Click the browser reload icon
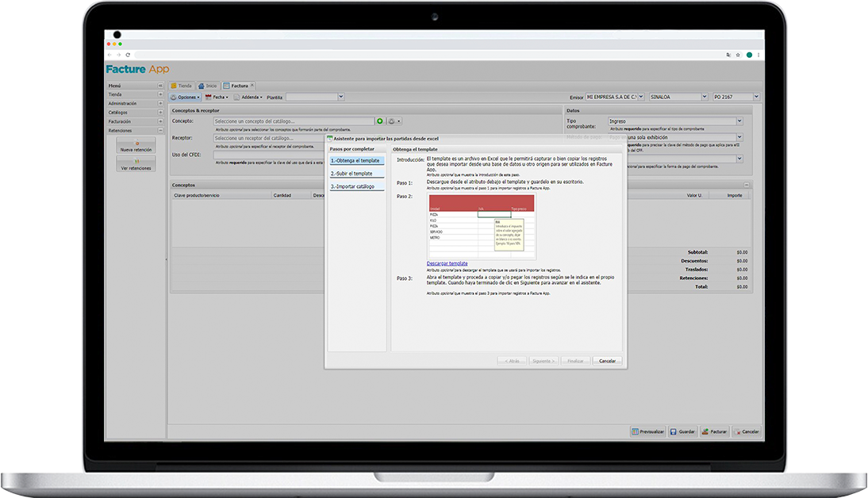Viewport: 868px width, 498px height. click(128, 55)
